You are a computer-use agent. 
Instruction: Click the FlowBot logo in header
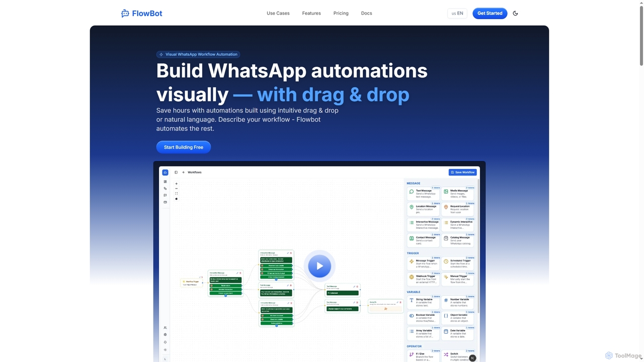(141, 13)
